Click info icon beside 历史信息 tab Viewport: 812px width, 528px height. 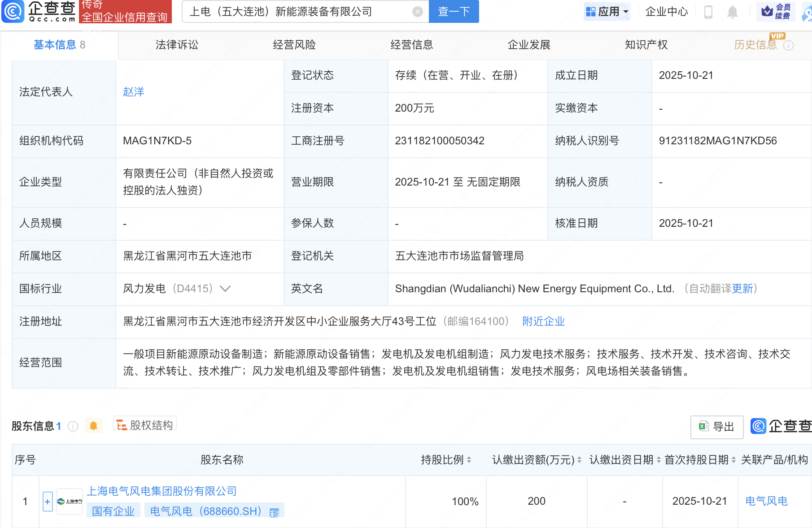coord(788,45)
